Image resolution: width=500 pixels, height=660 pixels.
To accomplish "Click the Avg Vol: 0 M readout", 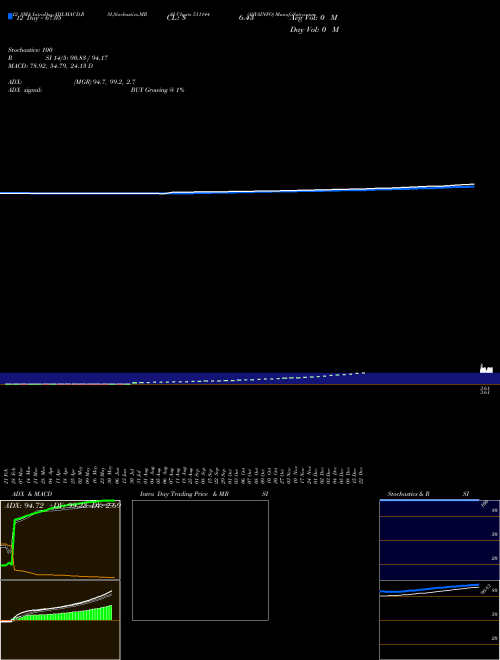I will coord(314,18).
